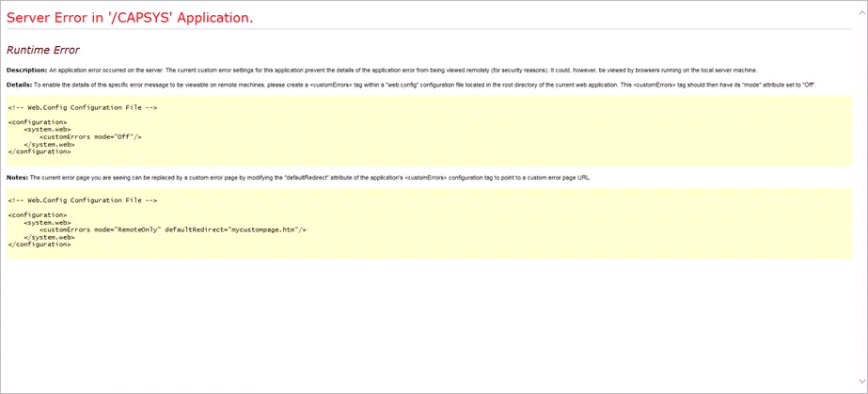
Task: Click the customErrors mode="Off" code line
Action: [91, 136]
